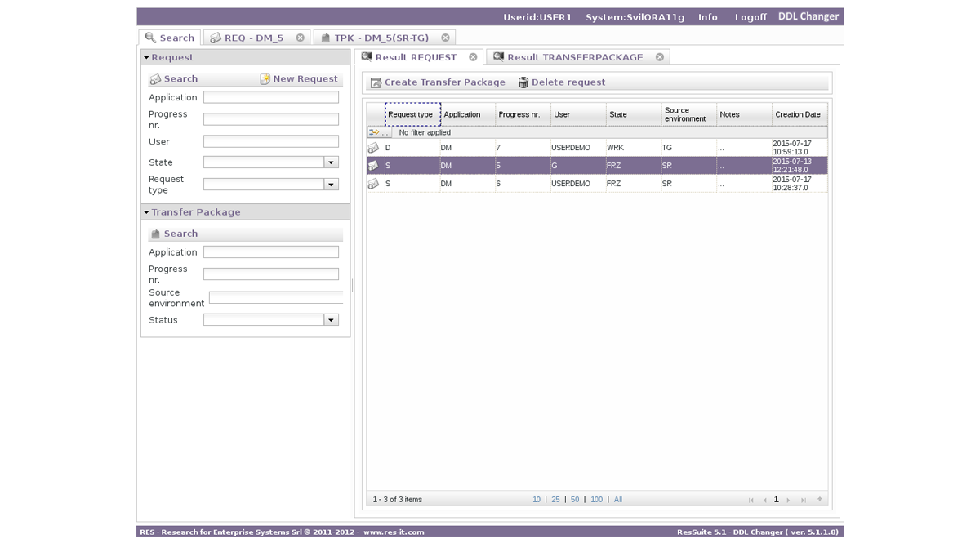Click creation date 2015-07-13 12:21:48.0
The width and height of the screenshot is (980, 543).
(x=792, y=166)
